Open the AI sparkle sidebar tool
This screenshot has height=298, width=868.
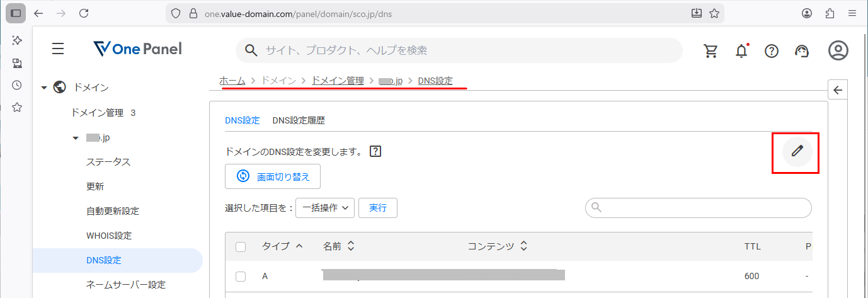17,40
